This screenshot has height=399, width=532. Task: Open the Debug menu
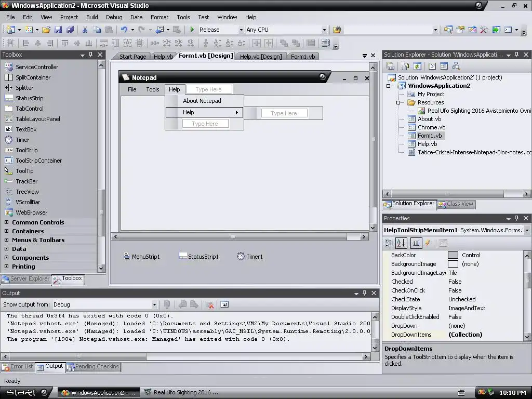[x=114, y=17]
